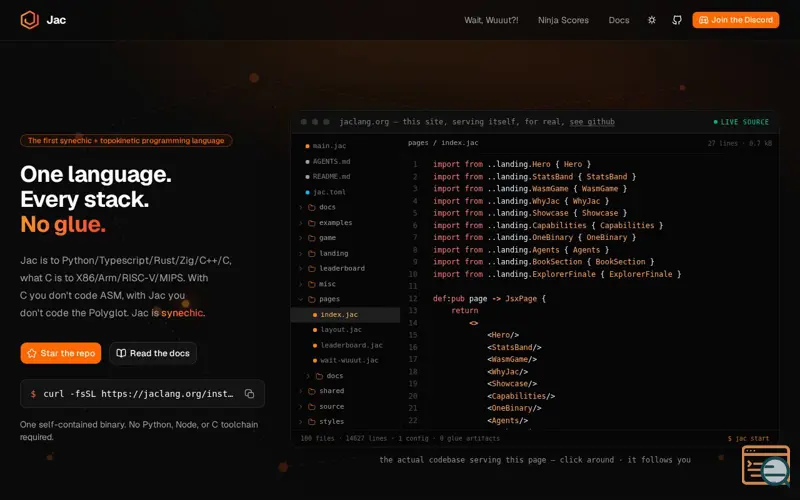Click the game folder icon
The height and width of the screenshot is (500, 800).
[312, 238]
